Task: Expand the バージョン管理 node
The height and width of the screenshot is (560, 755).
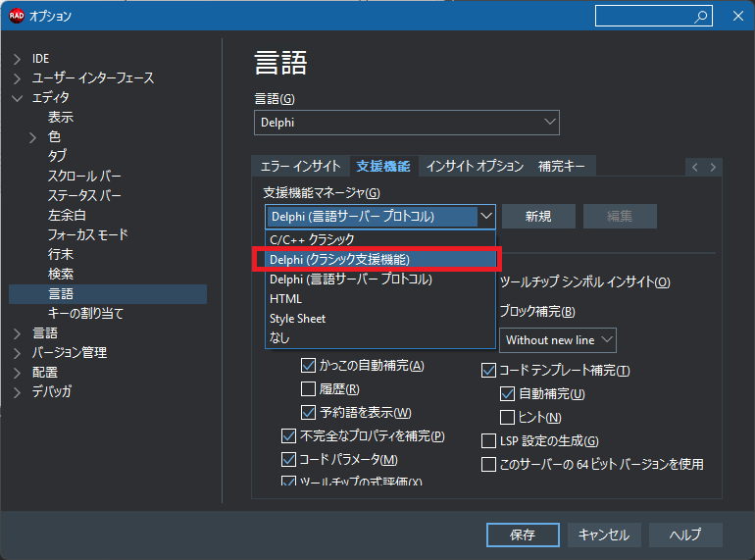Action: pyautogui.click(x=17, y=353)
